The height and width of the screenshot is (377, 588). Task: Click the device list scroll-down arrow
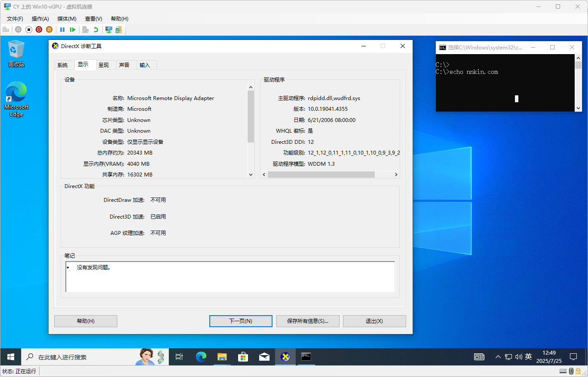click(x=251, y=174)
